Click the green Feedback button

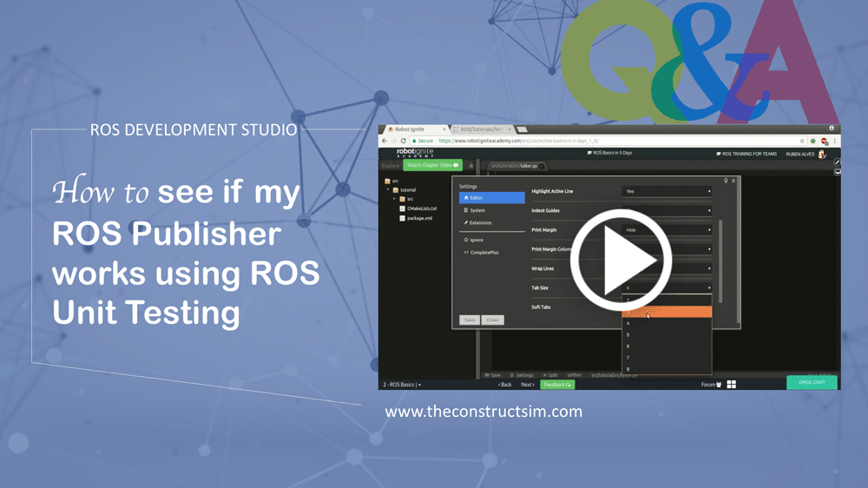[557, 385]
